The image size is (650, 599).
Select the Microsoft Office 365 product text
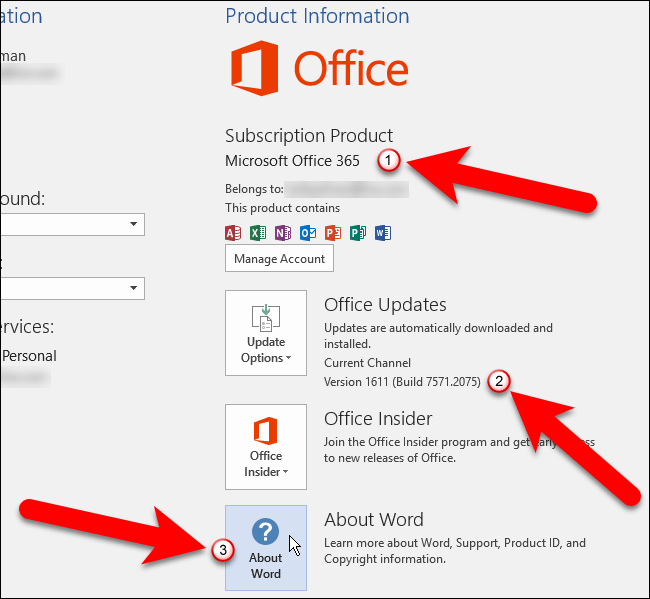(299, 160)
